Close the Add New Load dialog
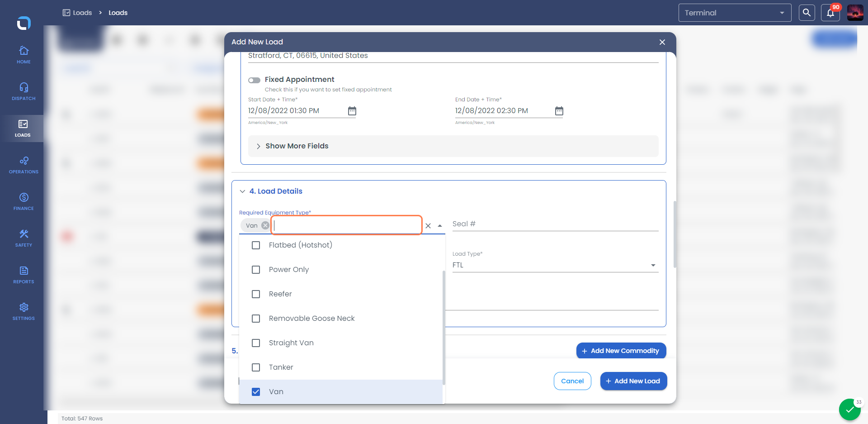This screenshot has width=868, height=424. coord(662,42)
